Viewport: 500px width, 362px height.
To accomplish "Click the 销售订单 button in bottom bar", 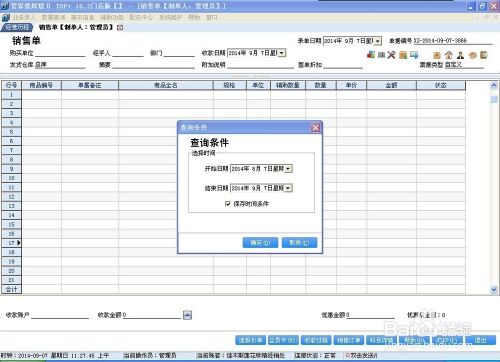I will [x=349, y=340].
